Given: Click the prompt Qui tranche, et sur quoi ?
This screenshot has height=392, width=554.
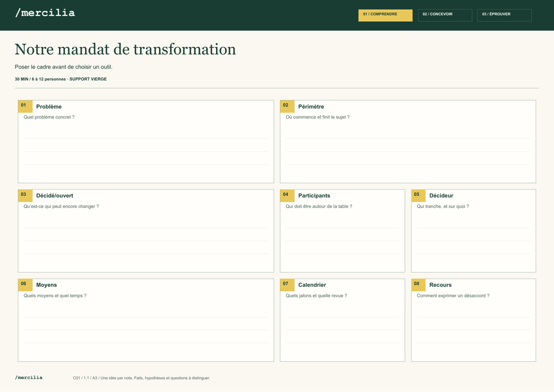Looking at the screenshot, I should pos(443,207).
